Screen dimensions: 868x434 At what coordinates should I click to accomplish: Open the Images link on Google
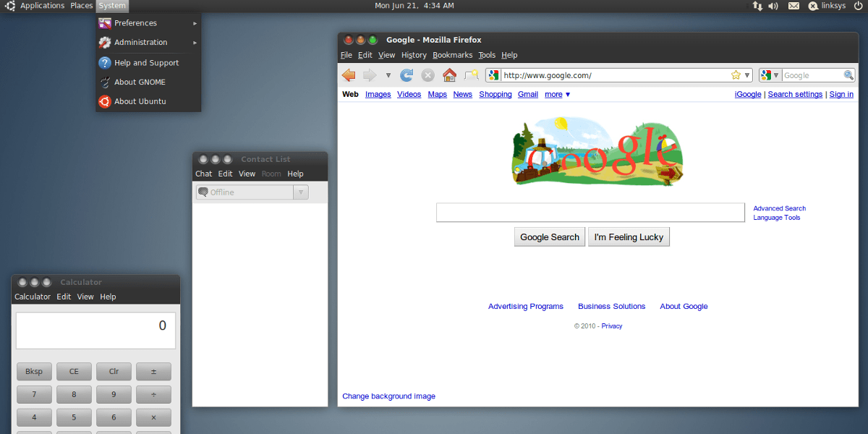pyautogui.click(x=378, y=95)
